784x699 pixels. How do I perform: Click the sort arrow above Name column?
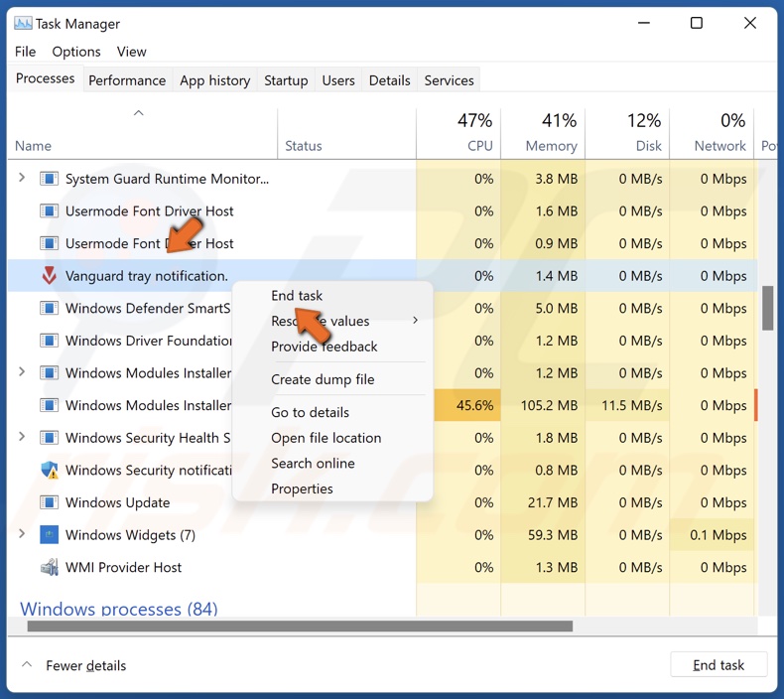tap(139, 113)
